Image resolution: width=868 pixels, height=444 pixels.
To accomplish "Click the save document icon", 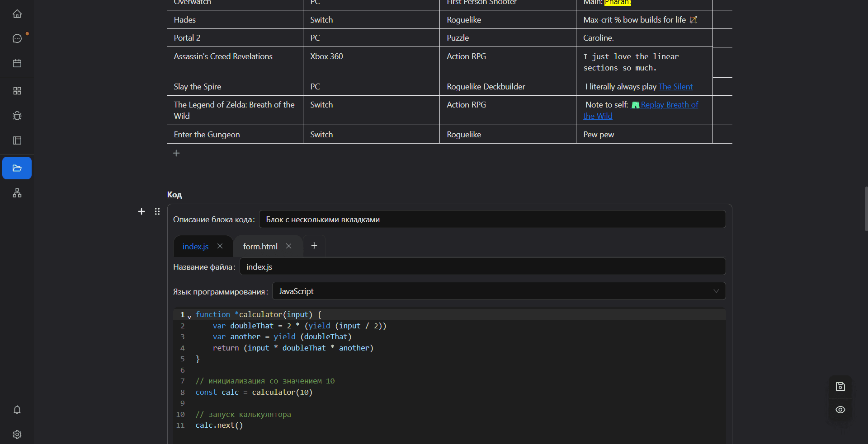I will (x=840, y=387).
